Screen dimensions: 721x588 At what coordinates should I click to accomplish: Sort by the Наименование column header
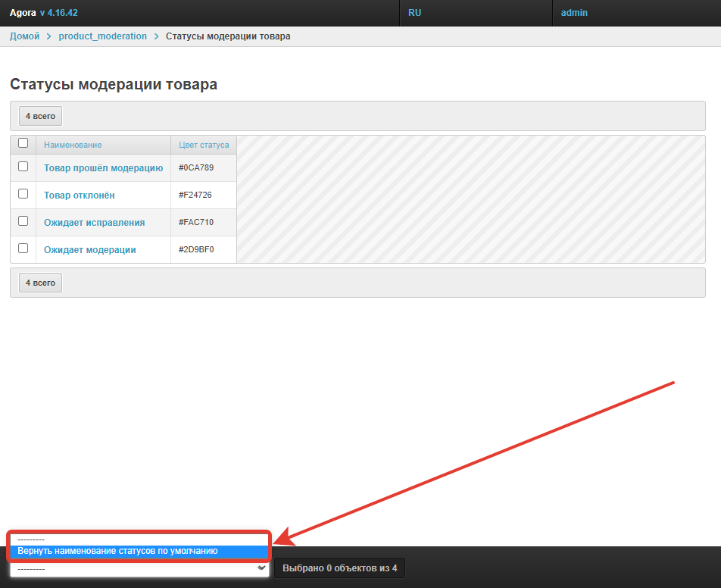coord(73,145)
